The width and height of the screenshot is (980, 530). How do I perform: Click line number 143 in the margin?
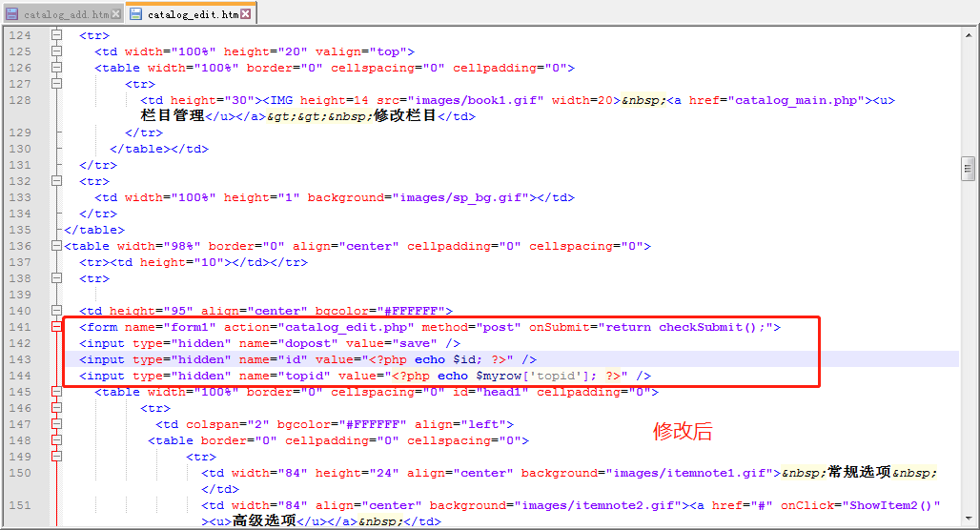point(20,359)
